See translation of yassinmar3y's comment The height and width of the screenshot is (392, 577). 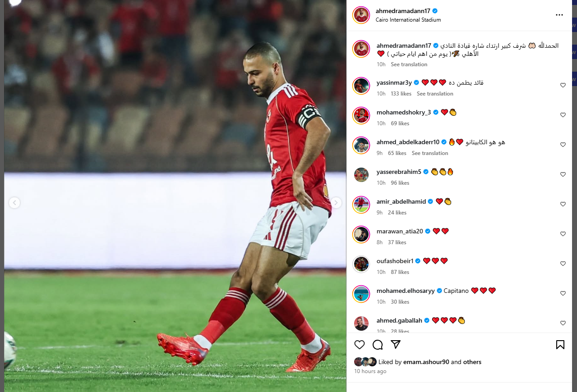pyautogui.click(x=435, y=94)
